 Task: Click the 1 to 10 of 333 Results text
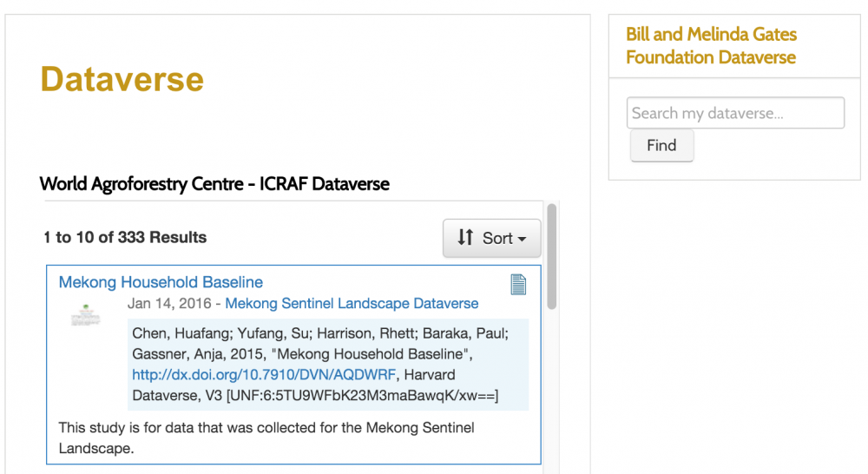click(x=125, y=237)
